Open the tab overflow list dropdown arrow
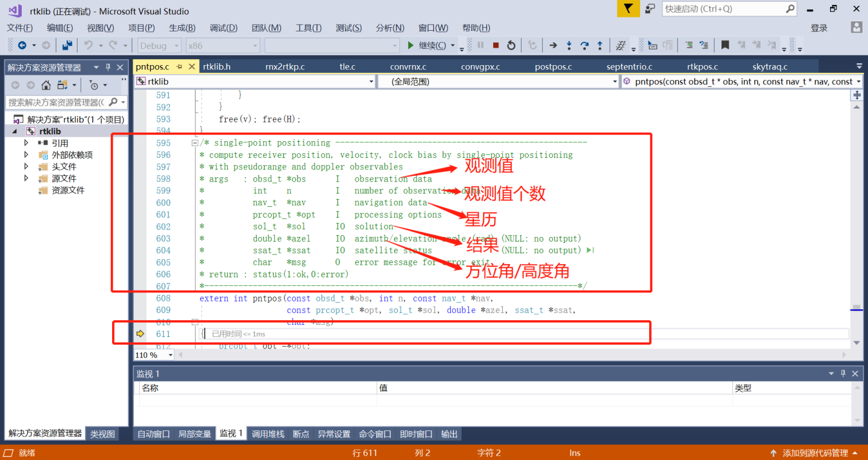868x460 pixels. 859,66
